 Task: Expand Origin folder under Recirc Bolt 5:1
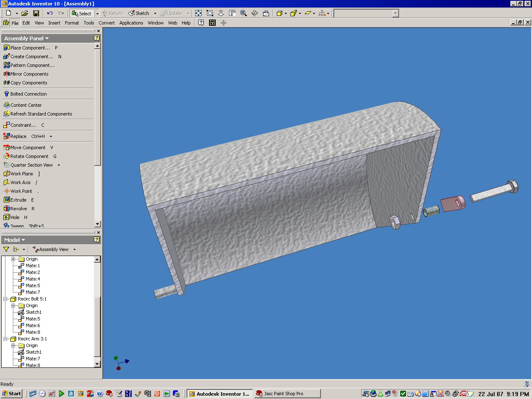pos(13,305)
